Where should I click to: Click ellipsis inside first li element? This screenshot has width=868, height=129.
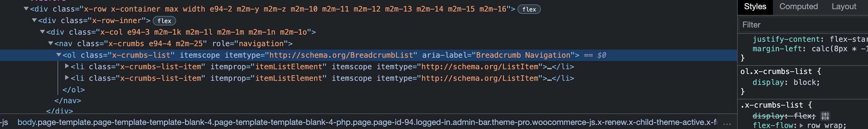(x=549, y=67)
